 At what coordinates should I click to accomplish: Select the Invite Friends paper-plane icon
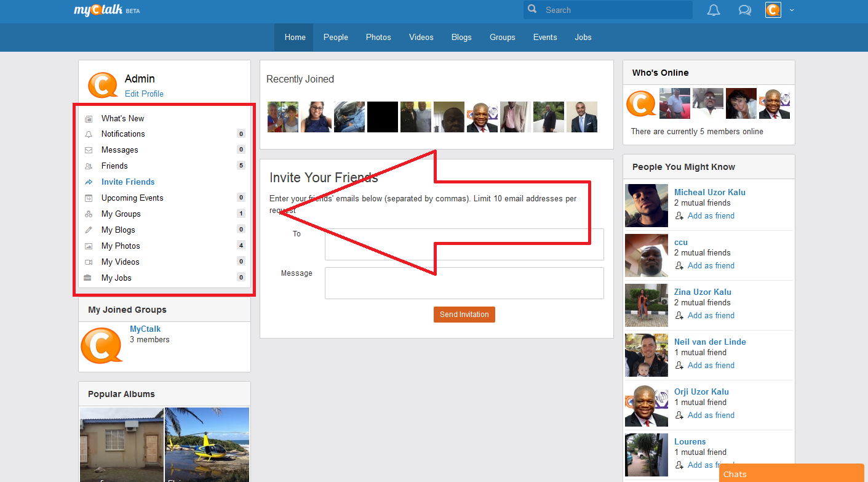pyautogui.click(x=88, y=182)
